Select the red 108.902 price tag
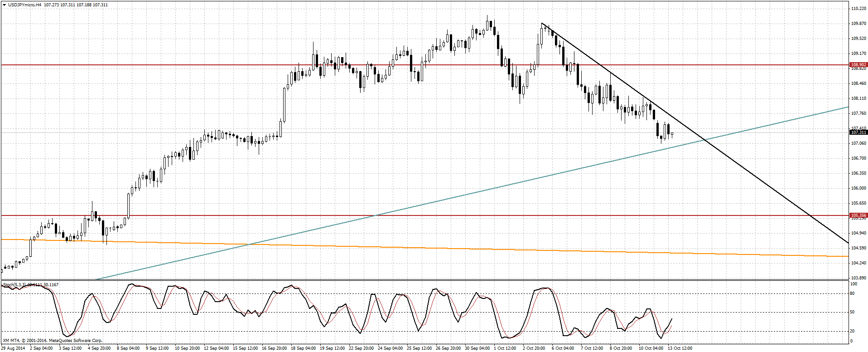Image resolution: width=868 pixels, height=352 pixels. point(858,65)
